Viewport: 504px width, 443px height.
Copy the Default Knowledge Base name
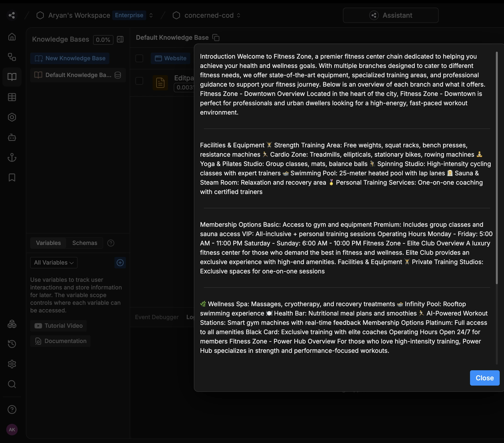[216, 38]
